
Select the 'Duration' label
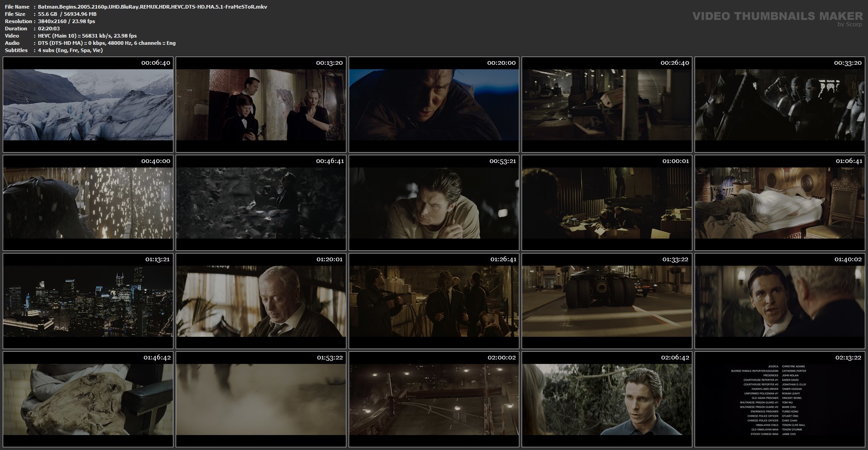pos(16,29)
